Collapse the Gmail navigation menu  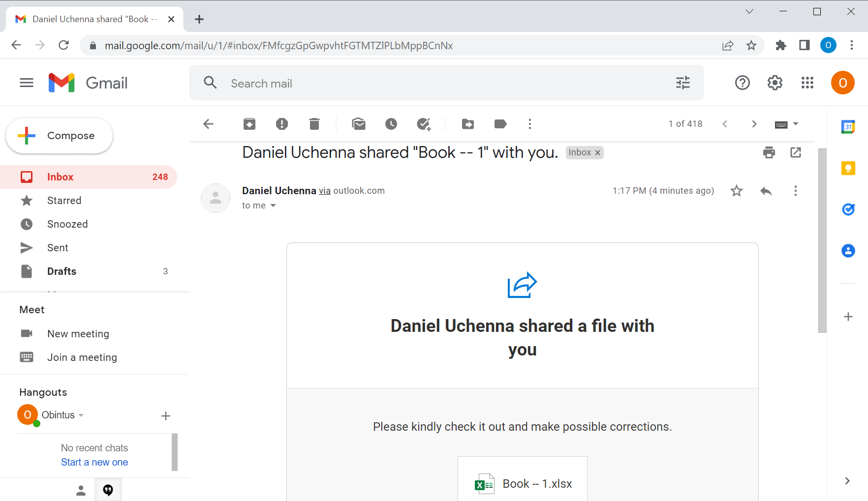point(26,82)
